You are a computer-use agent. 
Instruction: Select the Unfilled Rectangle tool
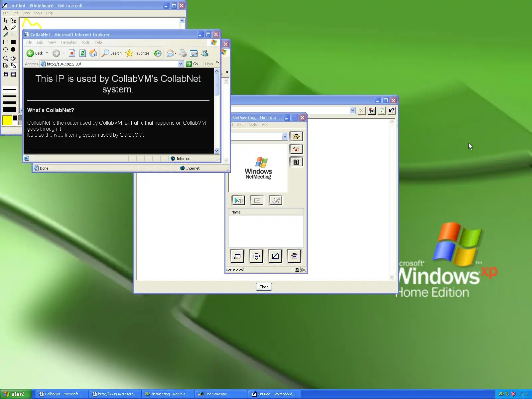pyautogui.click(x=6, y=42)
